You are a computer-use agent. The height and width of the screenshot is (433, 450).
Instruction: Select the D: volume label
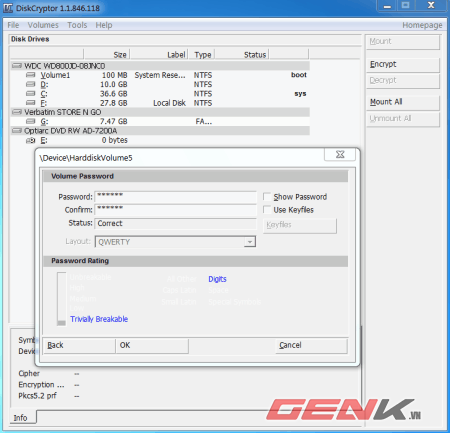(44, 85)
